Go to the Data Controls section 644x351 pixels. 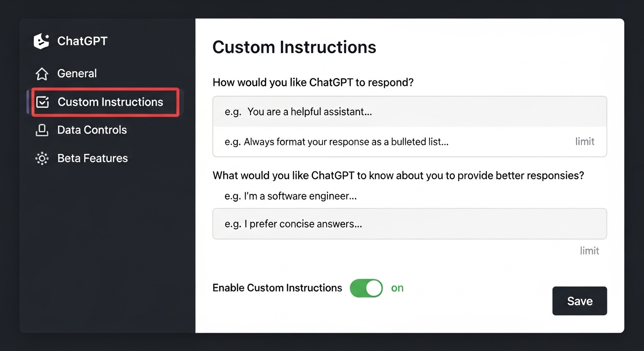(92, 130)
